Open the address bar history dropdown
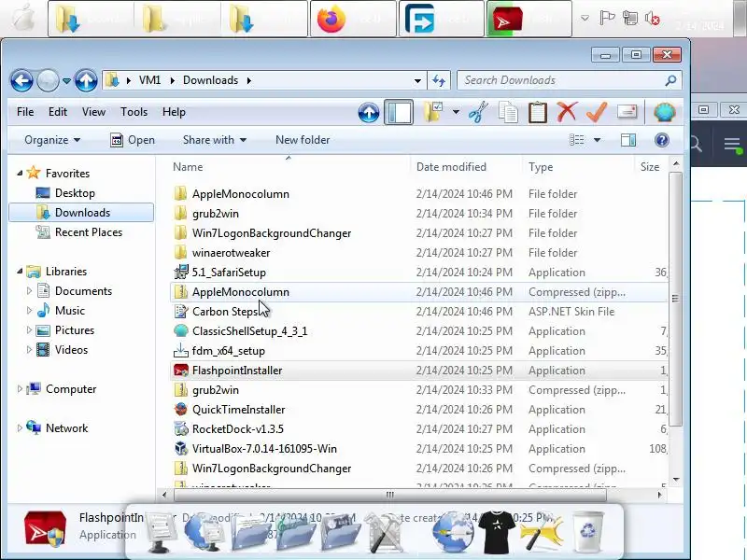 pos(417,81)
